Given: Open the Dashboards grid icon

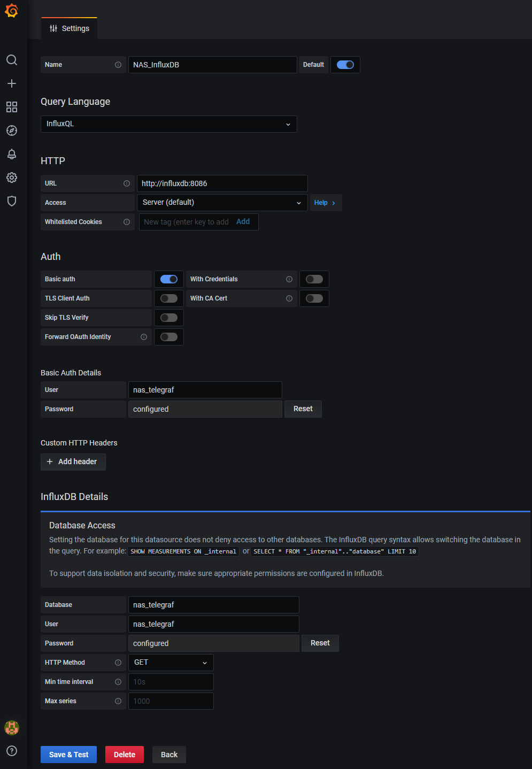Looking at the screenshot, I should tap(12, 107).
